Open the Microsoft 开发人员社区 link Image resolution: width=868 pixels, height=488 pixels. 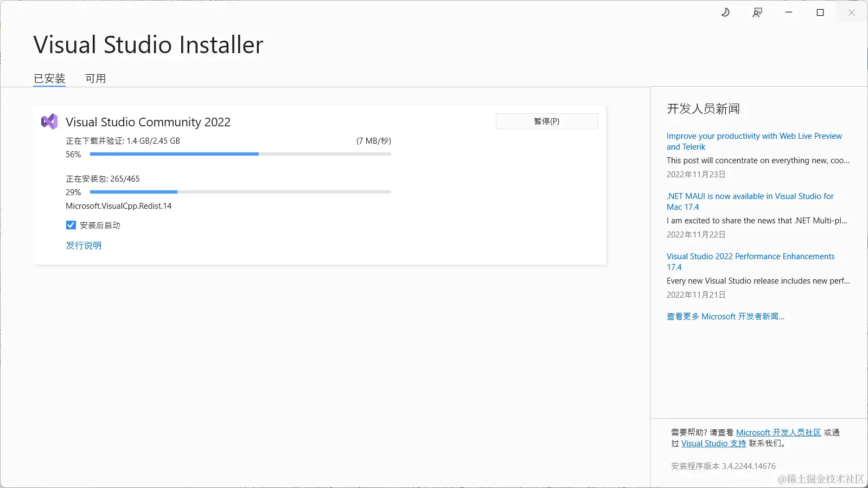[778, 433]
